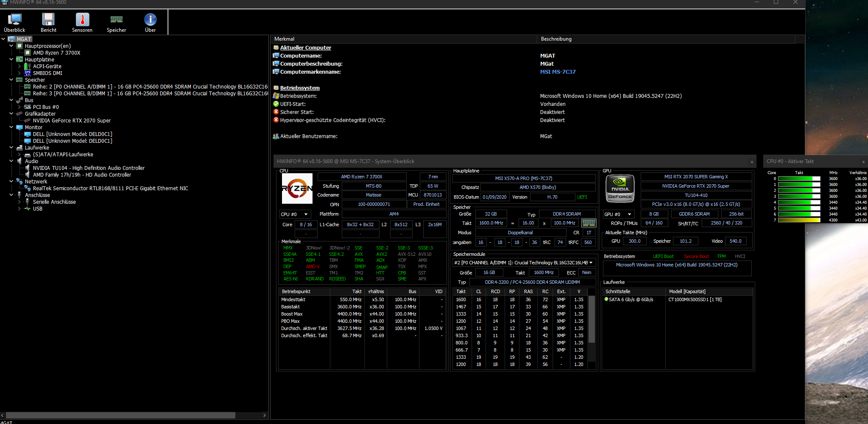Collapse the Hauptprozessor(en) tree node
Viewport: 868px width, 424px height.
coord(11,46)
